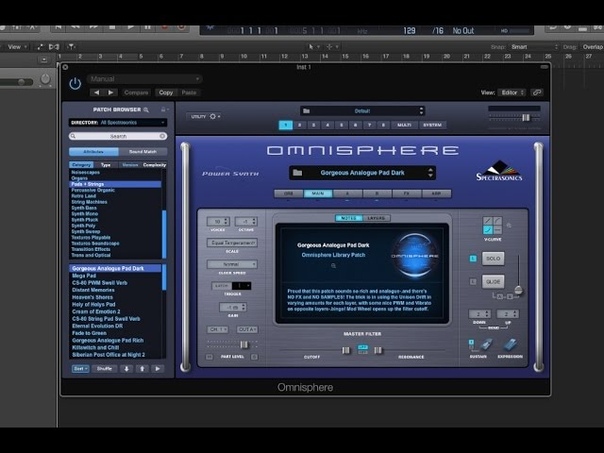Click the plugin window link icon
The image size is (604, 453).
point(537,92)
